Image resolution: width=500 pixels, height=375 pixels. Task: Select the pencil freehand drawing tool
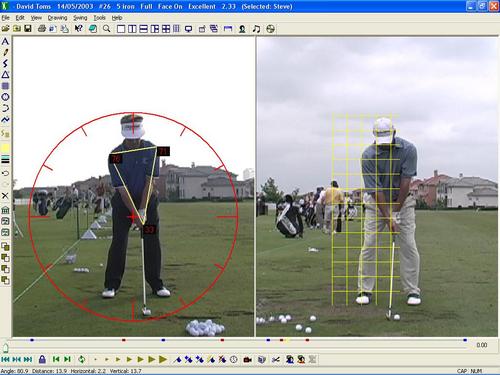(x=5, y=52)
